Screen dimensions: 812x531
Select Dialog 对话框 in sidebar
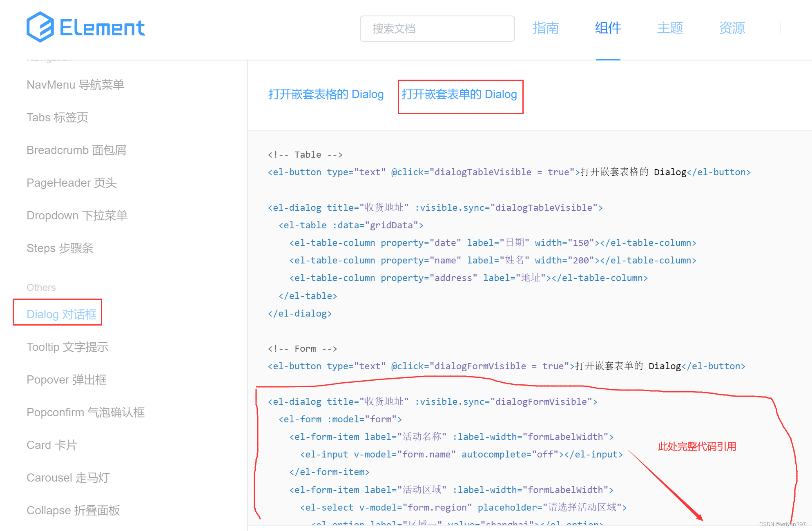(62, 314)
